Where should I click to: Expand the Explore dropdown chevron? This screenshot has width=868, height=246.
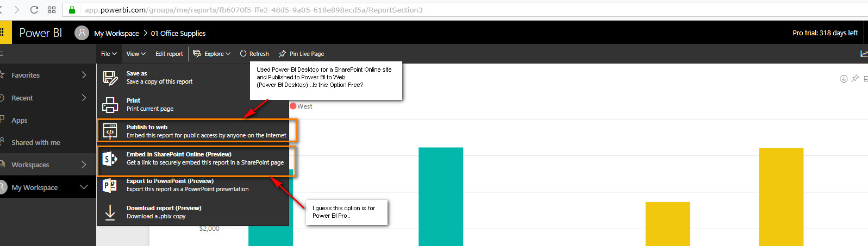[228, 54]
